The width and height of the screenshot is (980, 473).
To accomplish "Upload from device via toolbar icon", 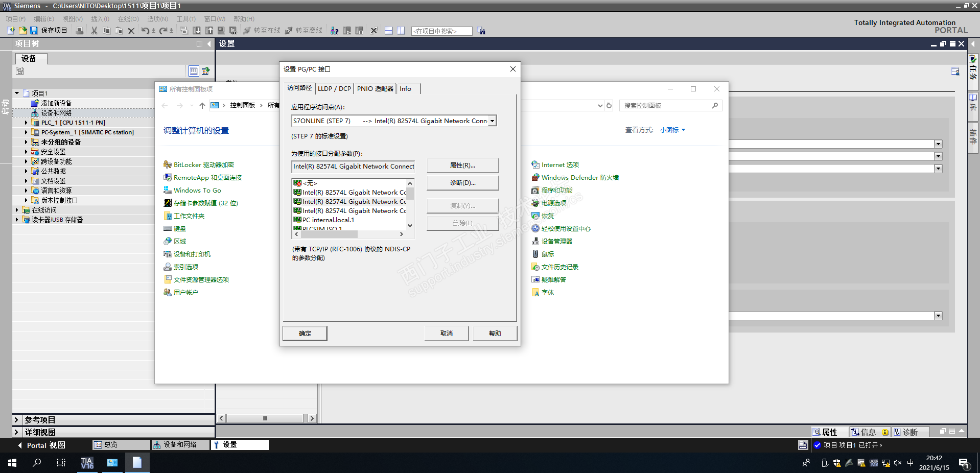I will [x=209, y=31].
